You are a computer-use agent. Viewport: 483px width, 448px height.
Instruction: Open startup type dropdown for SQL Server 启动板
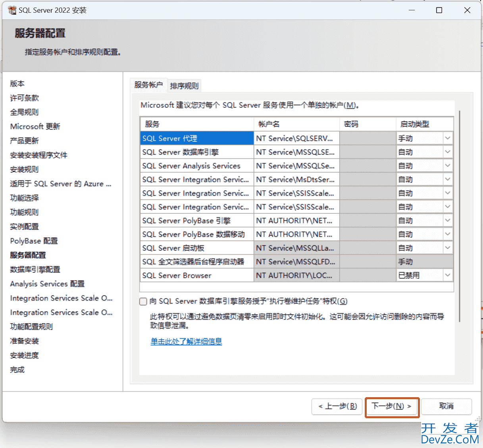click(448, 248)
